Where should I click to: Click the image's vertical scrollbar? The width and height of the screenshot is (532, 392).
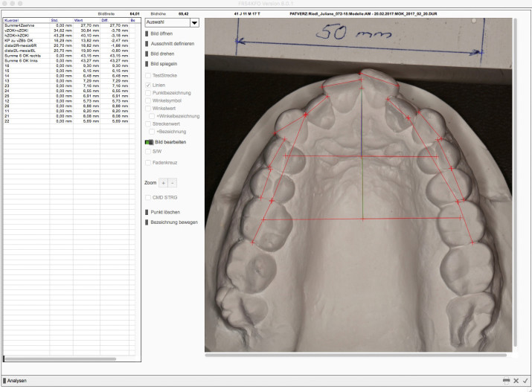(x=516, y=182)
